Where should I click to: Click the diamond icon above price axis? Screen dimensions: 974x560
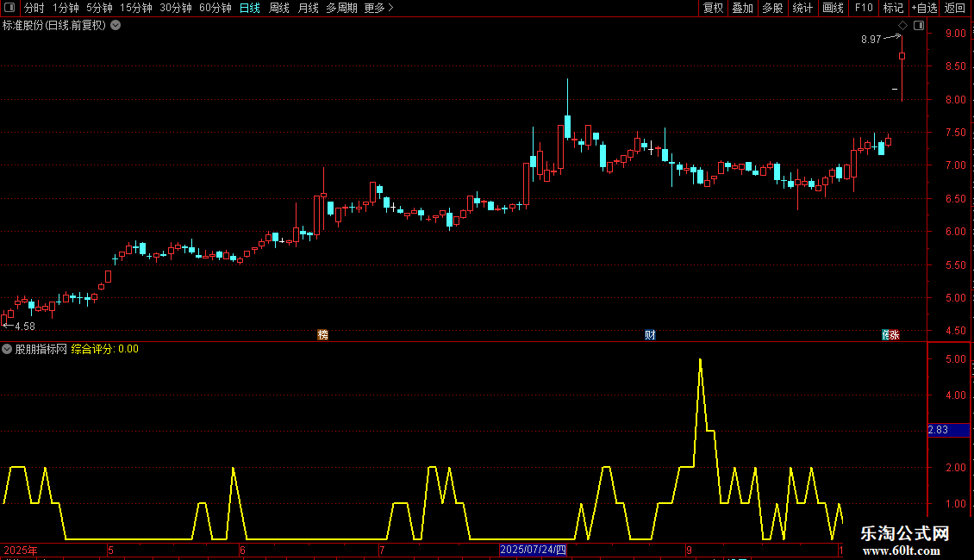coord(903,26)
